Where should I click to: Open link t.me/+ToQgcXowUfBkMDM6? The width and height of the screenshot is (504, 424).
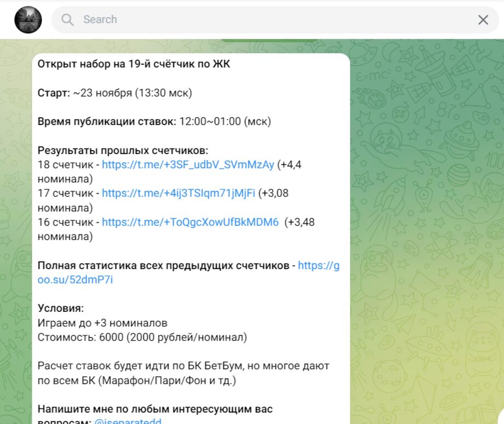tap(190, 222)
